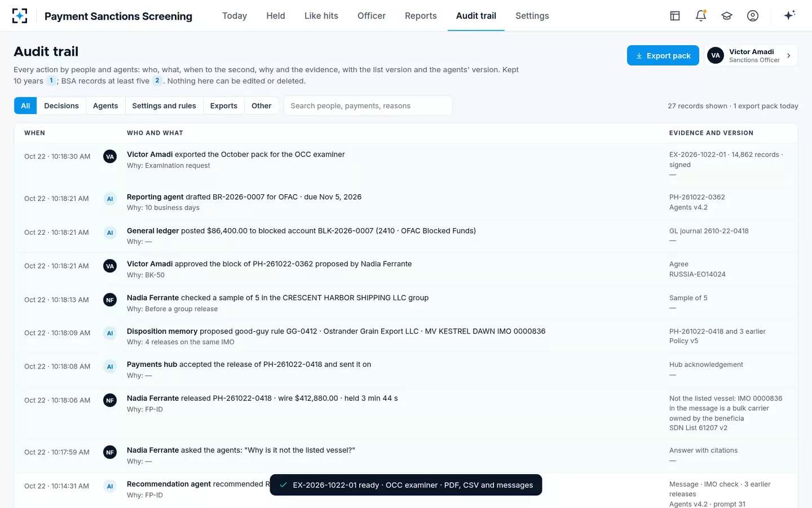Click the AI avatar beside the Reporting agent entry
Image resolution: width=812 pixels, height=508 pixels.
(x=110, y=199)
